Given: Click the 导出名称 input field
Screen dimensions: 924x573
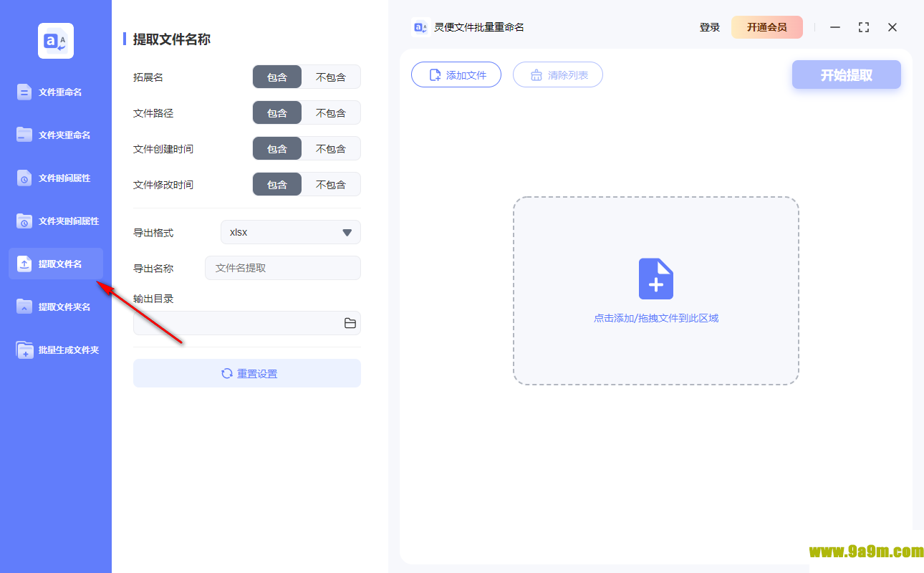Looking at the screenshot, I should pyautogui.click(x=283, y=268).
